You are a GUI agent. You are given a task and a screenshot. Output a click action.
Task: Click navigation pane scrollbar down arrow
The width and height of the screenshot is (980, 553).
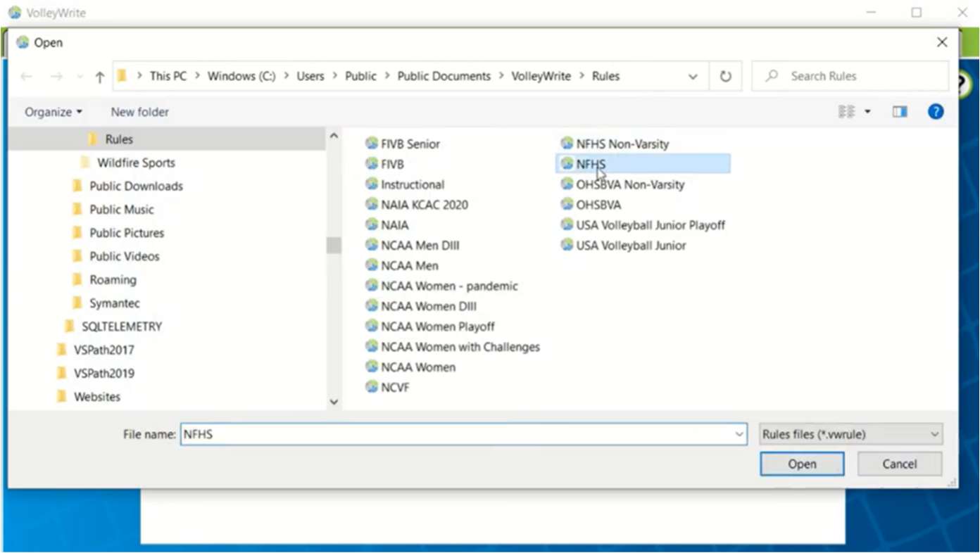coord(334,402)
